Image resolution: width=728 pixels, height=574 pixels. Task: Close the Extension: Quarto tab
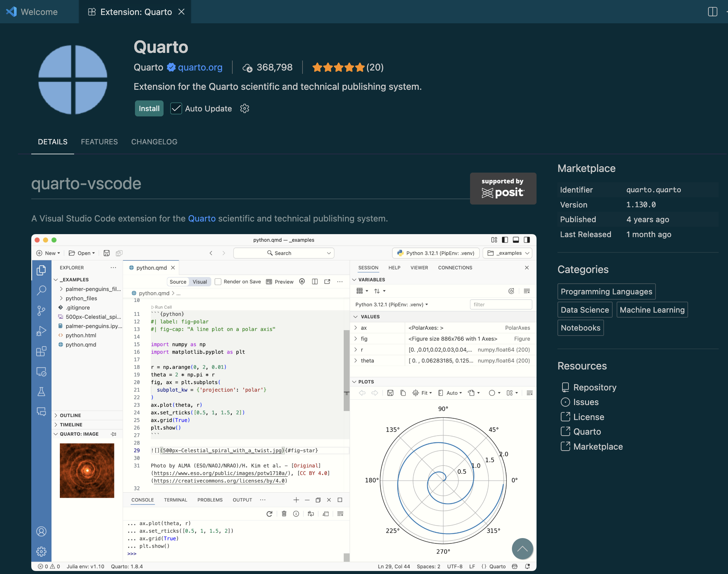click(182, 12)
